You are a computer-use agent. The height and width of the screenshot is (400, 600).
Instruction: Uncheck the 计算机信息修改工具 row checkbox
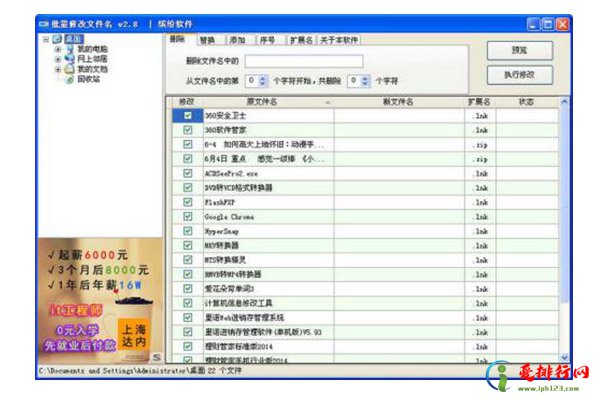[188, 303]
